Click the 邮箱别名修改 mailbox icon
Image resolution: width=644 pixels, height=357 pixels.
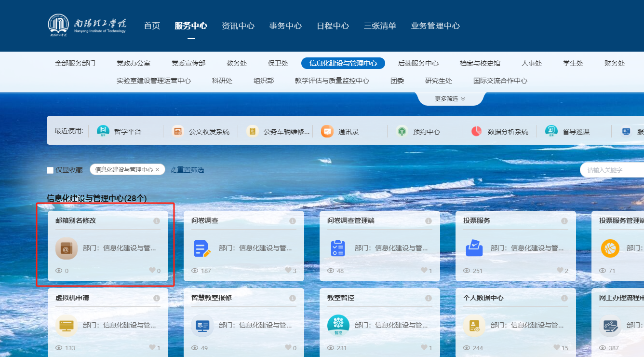coord(67,248)
